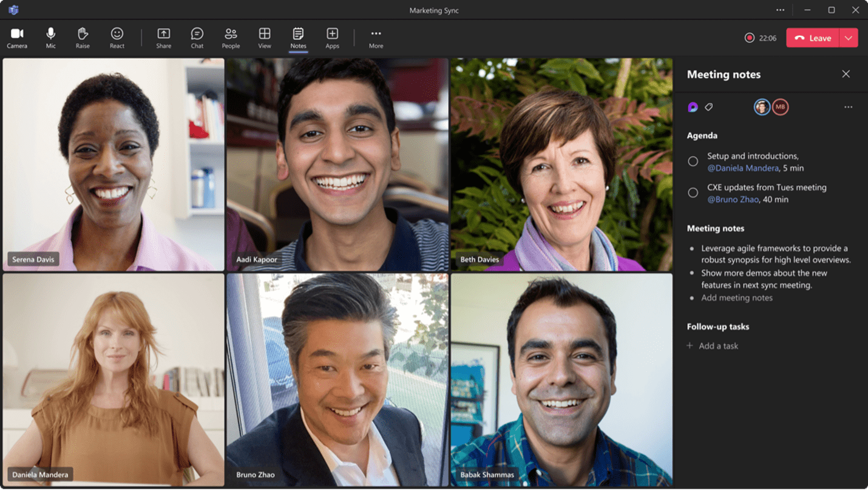Mark CXE updates agenda item complete
This screenshot has width=868, height=491.
click(x=693, y=193)
